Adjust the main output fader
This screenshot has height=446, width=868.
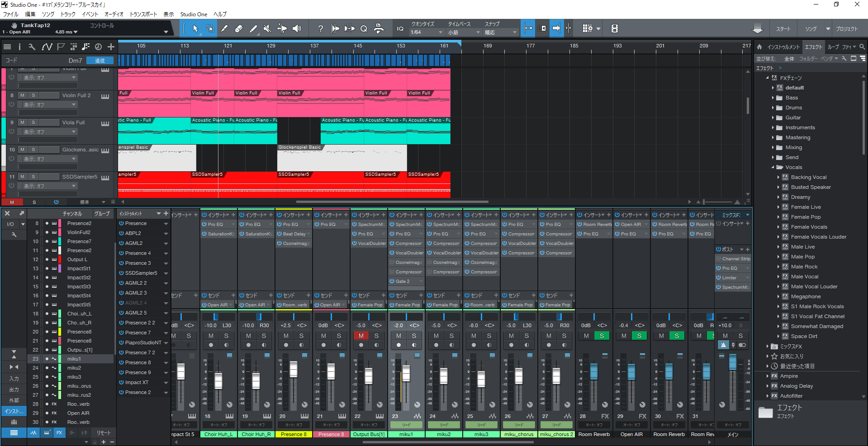tap(732, 362)
